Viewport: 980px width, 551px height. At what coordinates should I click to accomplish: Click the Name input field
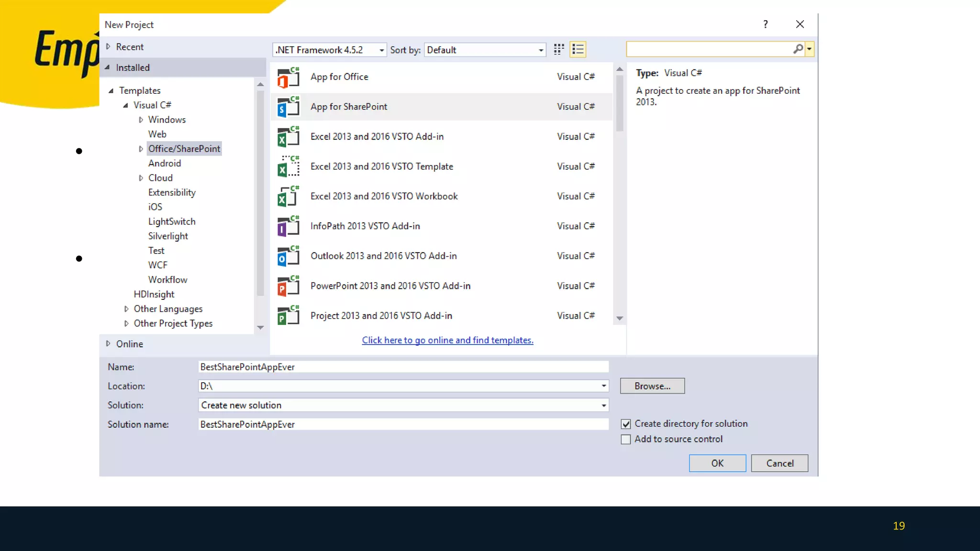pos(403,367)
